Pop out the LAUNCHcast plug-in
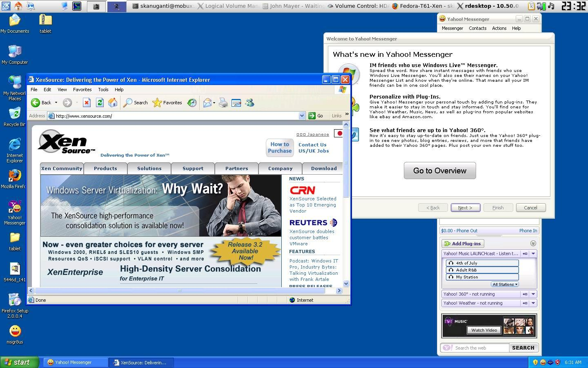 [525, 254]
